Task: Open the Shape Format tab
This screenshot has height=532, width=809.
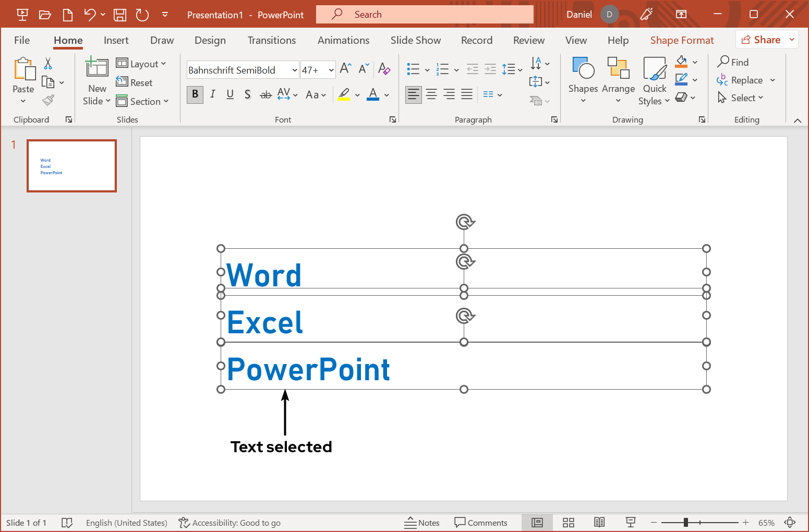Action: [682, 40]
